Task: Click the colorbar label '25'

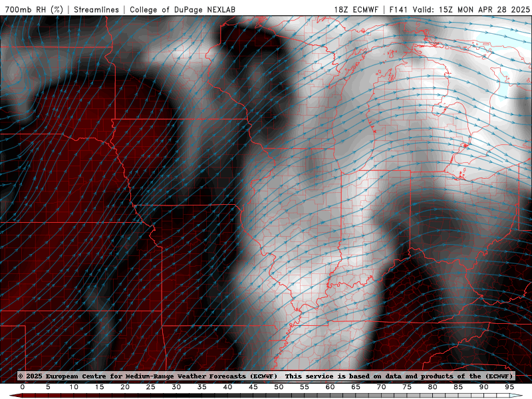Action: click(x=151, y=387)
